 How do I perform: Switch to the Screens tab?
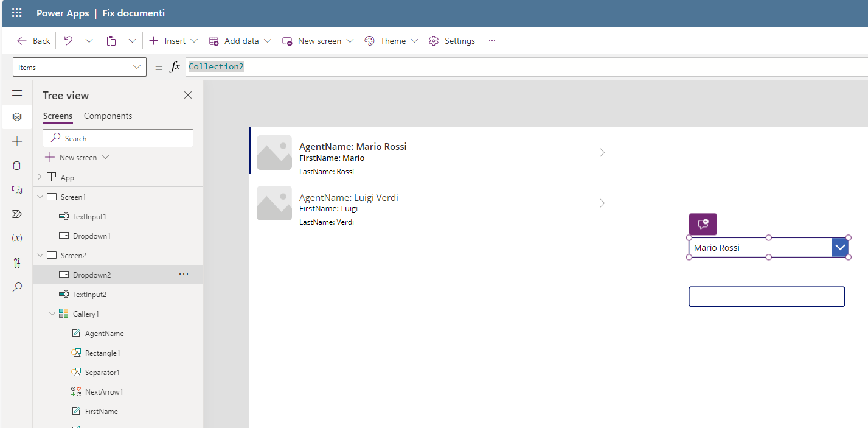(x=57, y=116)
